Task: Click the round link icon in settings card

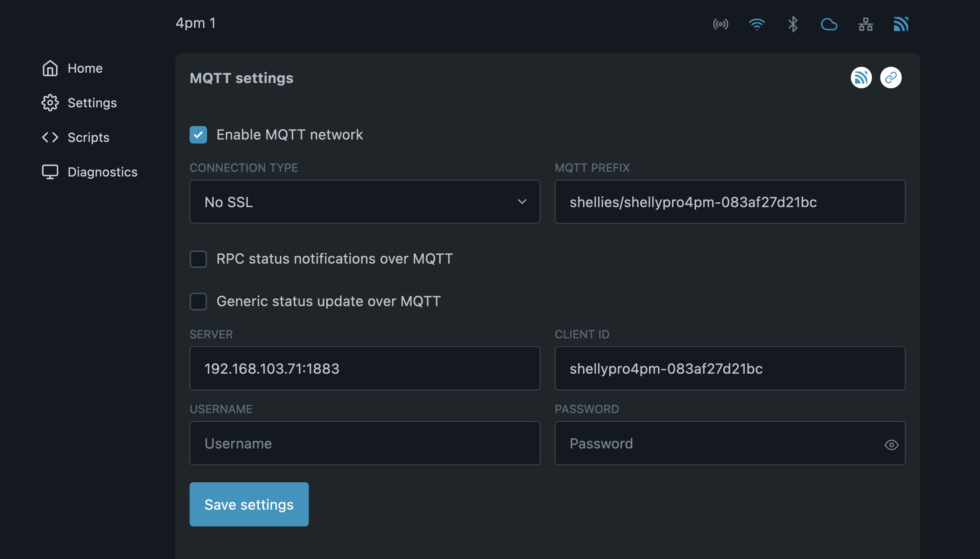Action: tap(891, 78)
